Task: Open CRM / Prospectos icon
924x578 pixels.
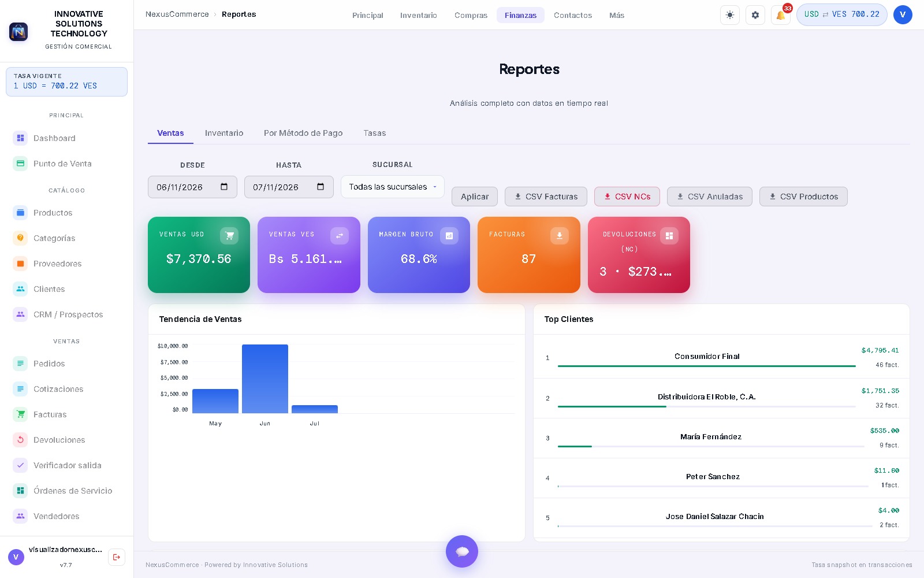Action: coord(20,314)
